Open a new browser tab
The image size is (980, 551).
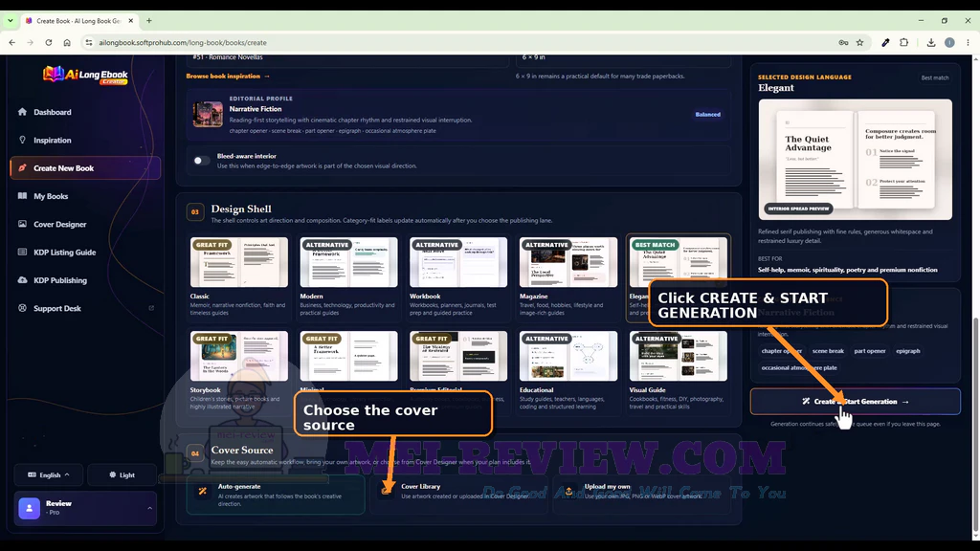(x=148, y=21)
